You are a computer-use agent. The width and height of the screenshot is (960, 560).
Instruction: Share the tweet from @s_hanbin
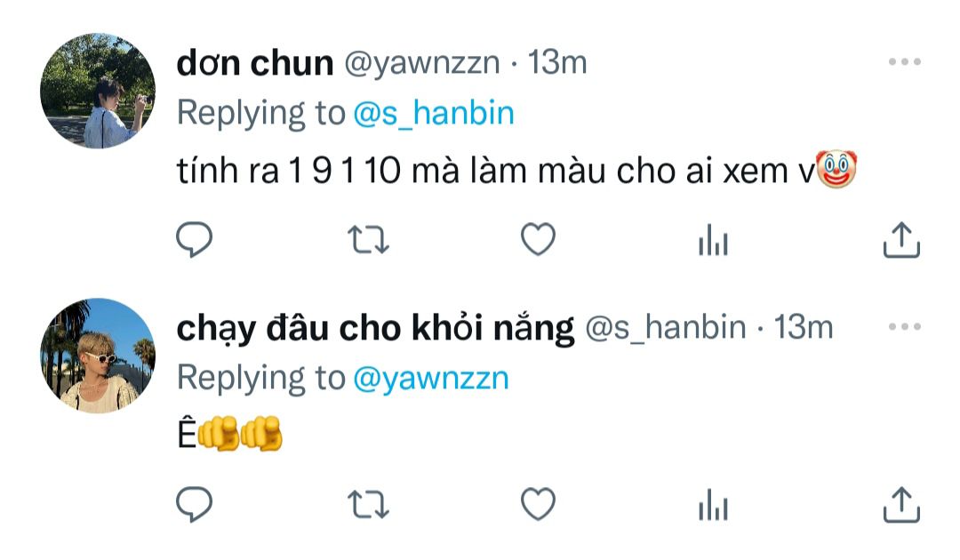[901, 505]
